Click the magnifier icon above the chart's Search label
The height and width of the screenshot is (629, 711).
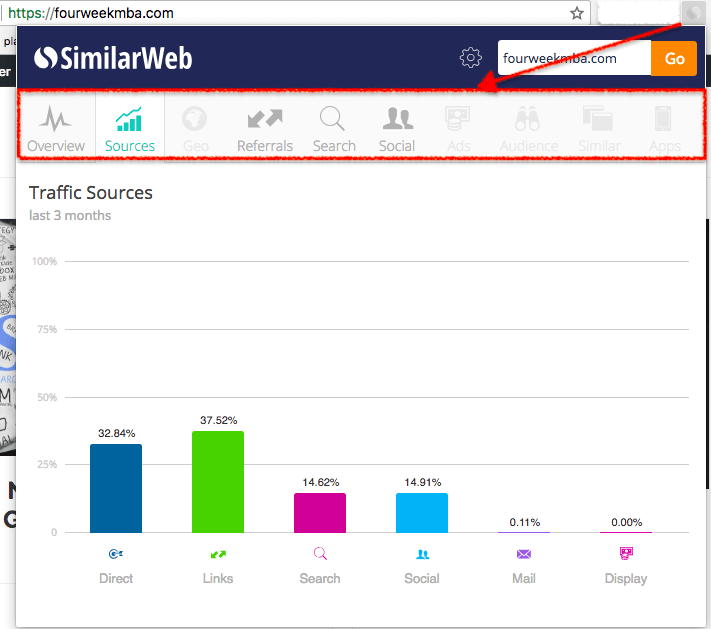[320, 553]
